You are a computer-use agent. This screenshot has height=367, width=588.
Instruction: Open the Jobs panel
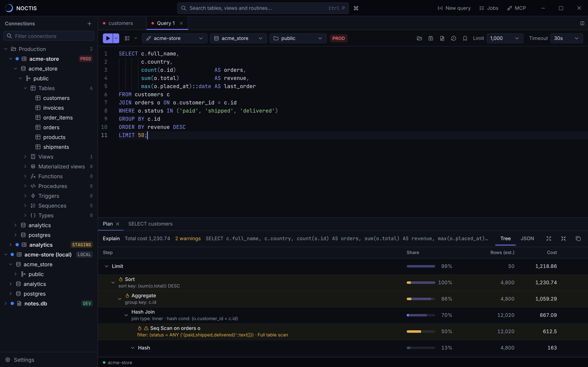click(489, 8)
